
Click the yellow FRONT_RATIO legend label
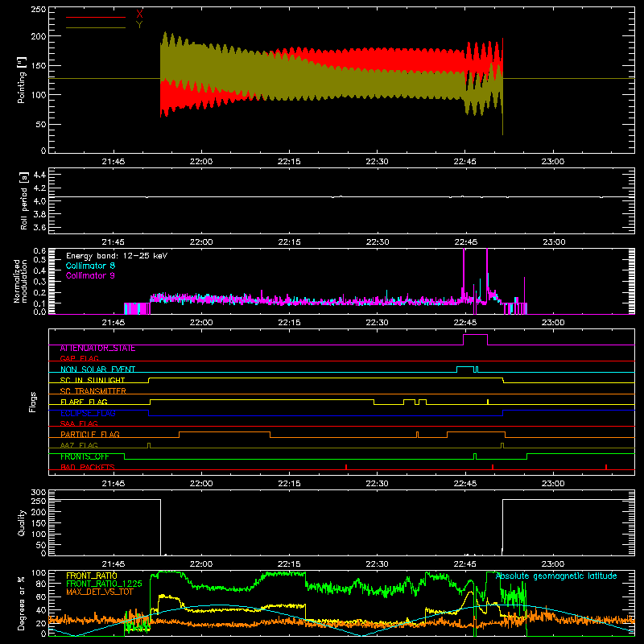pos(92,576)
